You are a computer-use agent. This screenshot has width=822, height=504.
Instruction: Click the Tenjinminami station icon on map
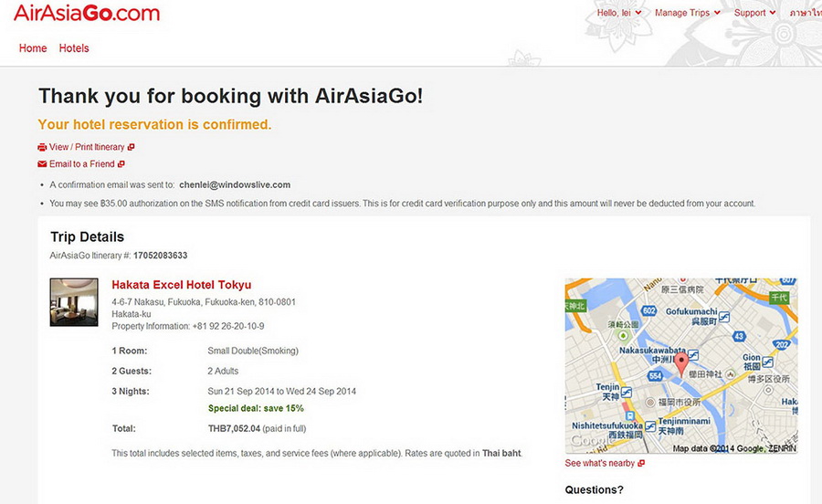(x=650, y=426)
